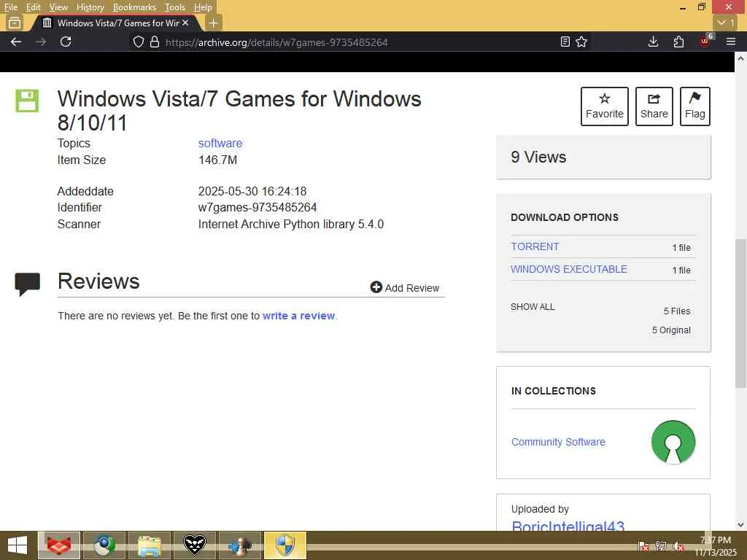Show site security padlock info
Viewport: 747px width, 560px height.
(155, 42)
